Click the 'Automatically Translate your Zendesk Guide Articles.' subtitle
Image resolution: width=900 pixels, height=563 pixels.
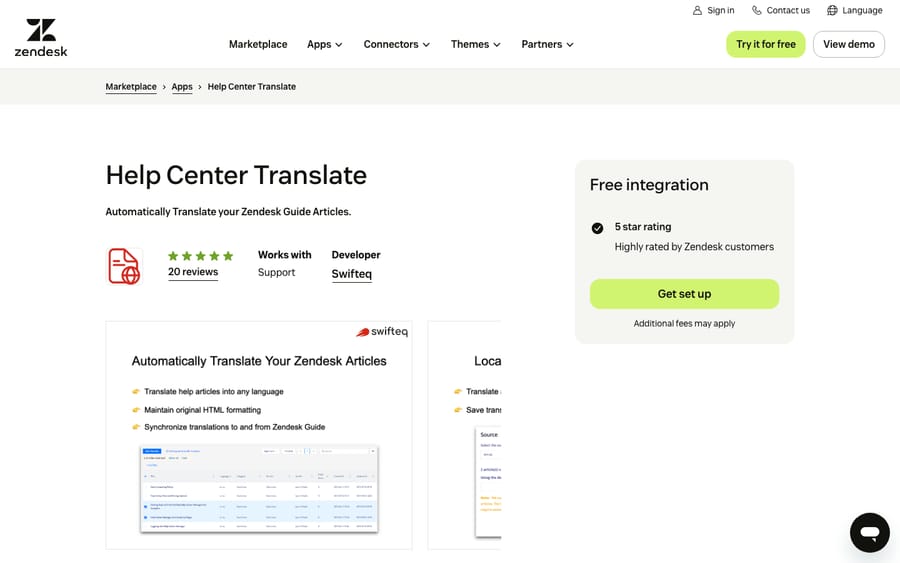(228, 212)
